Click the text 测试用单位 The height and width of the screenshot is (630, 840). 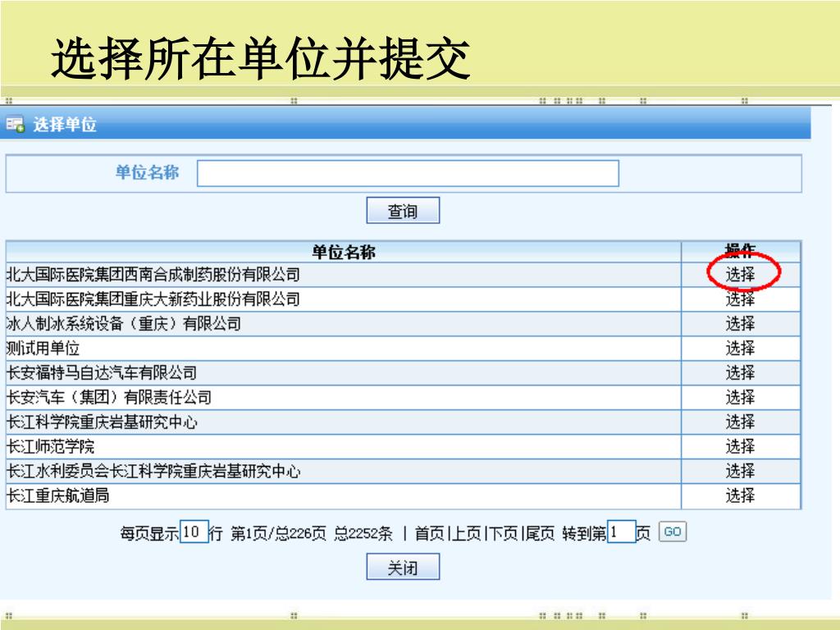coord(43,348)
